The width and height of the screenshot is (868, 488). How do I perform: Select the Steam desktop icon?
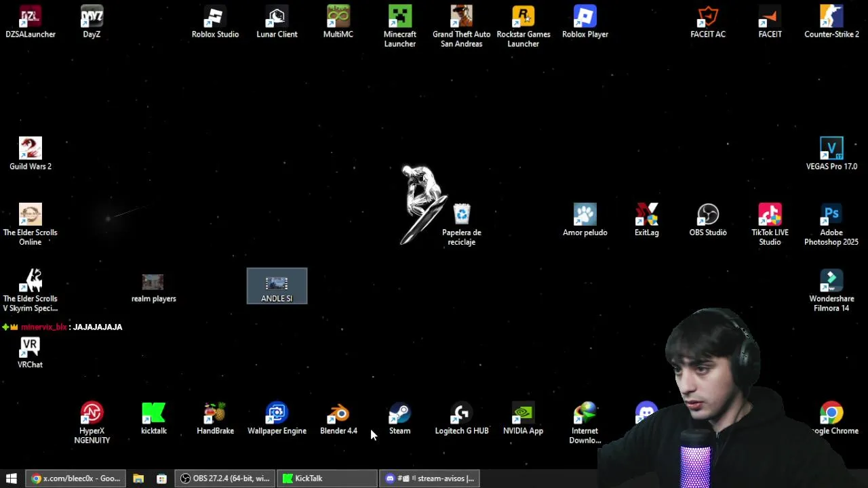pos(399,419)
